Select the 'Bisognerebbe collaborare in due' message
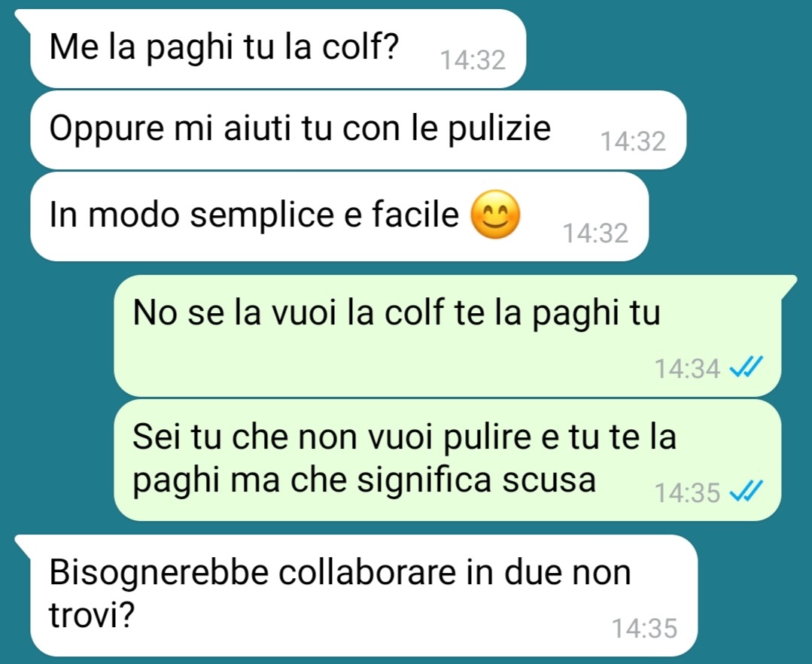Image resolution: width=812 pixels, height=664 pixels. (363, 595)
